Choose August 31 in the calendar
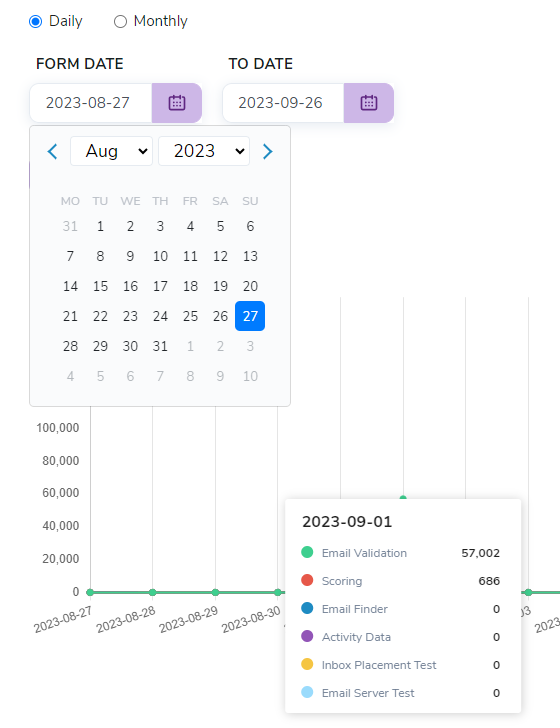 pos(160,346)
